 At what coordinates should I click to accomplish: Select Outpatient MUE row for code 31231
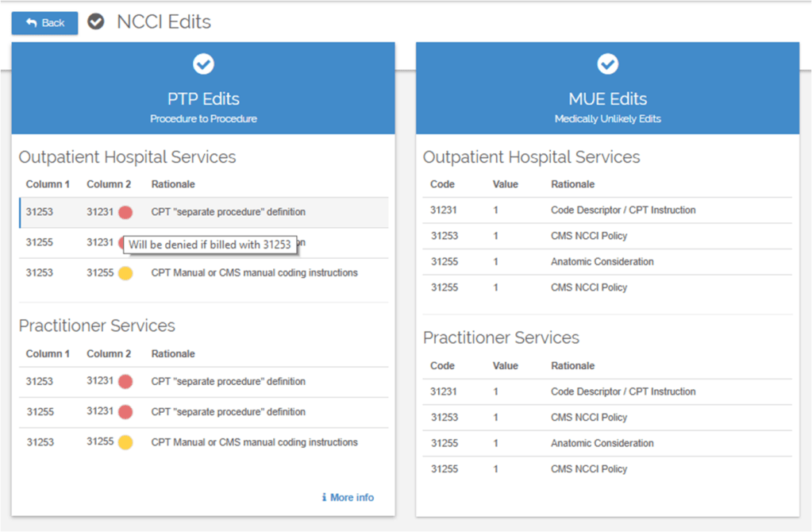[606, 210]
